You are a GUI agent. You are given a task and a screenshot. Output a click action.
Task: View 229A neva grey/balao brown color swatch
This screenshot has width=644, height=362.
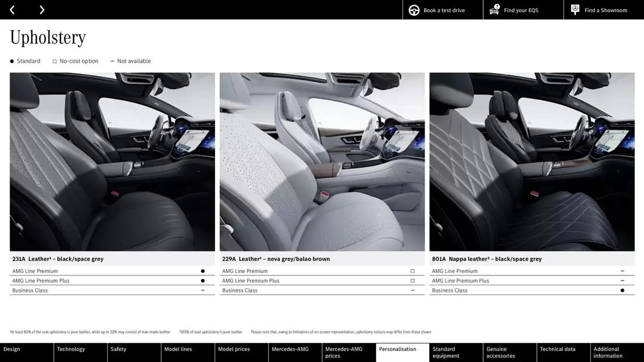pyautogui.click(x=322, y=161)
